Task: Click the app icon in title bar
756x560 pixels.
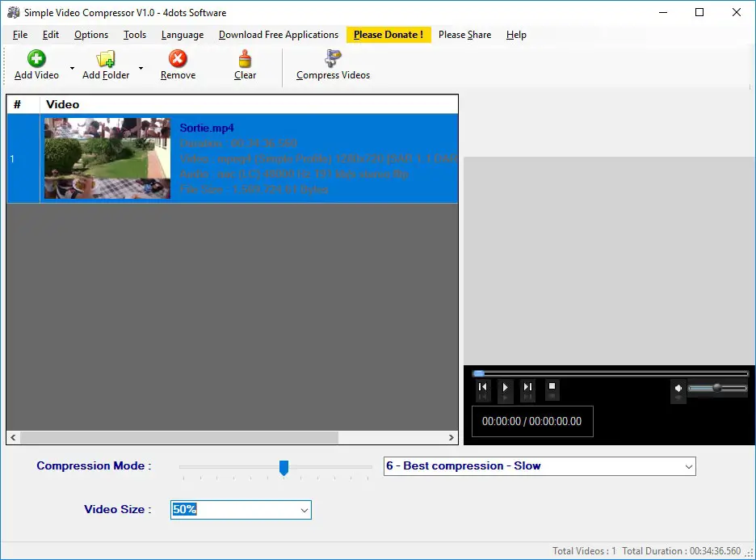Action: click(14, 13)
